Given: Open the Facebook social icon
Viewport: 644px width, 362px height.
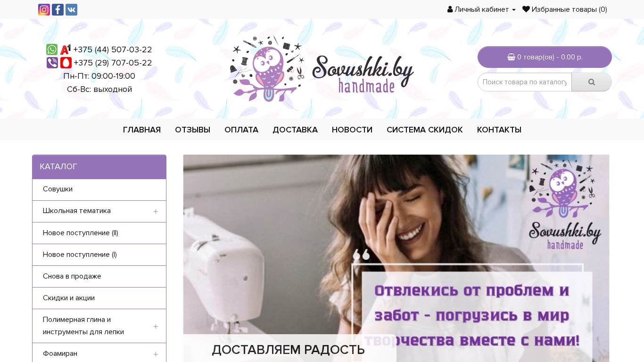Looking at the screenshot, I should click(x=58, y=10).
